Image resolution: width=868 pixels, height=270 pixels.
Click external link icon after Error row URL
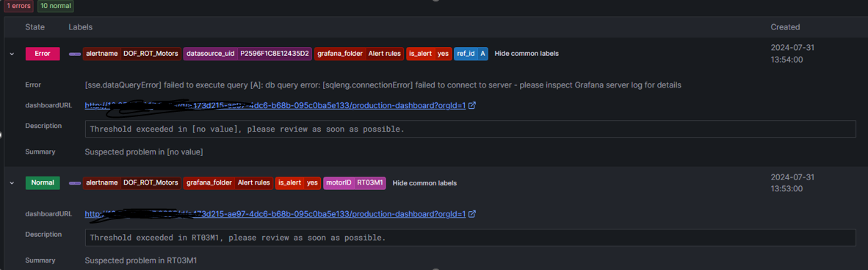(472, 105)
